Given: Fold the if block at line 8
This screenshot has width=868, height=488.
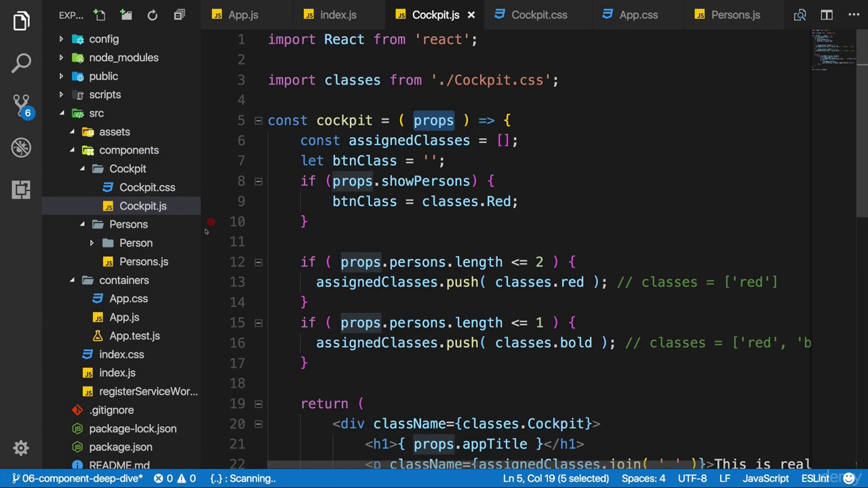Looking at the screenshot, I should click(x=258, y=181).
